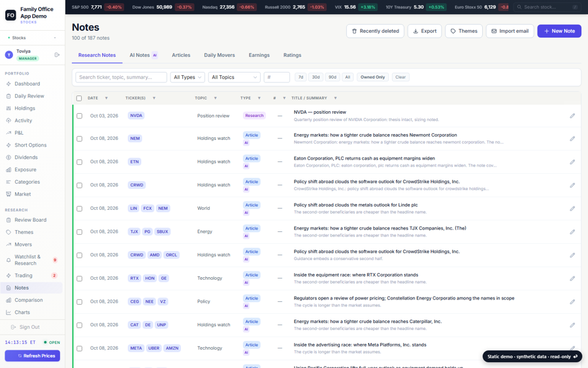588x368 pixels.
Task: Edit the Caterpillar note pencil
Action: click(x=572, y=326)
